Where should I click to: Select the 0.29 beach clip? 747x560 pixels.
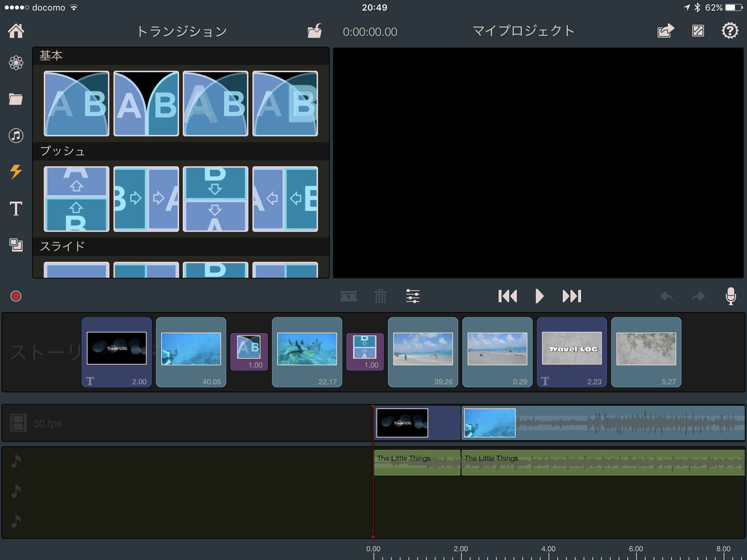(x=498, y=352)
